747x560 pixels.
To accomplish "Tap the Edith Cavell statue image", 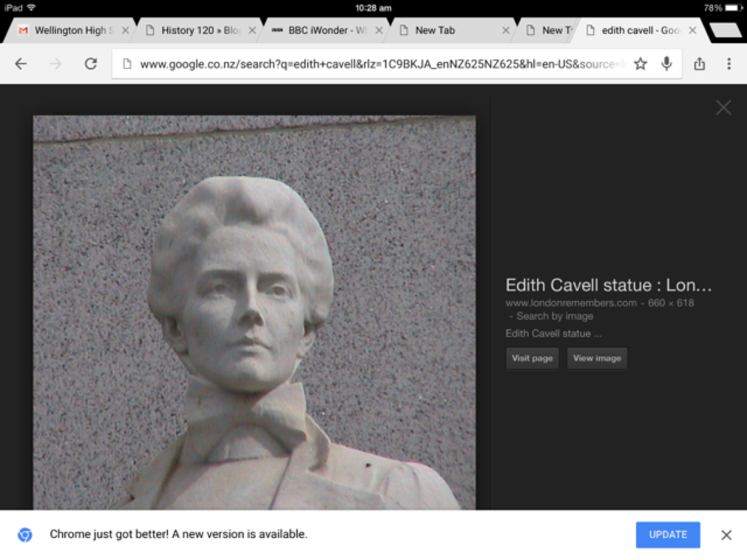I will pyautogui.click(x=254, y=312).
